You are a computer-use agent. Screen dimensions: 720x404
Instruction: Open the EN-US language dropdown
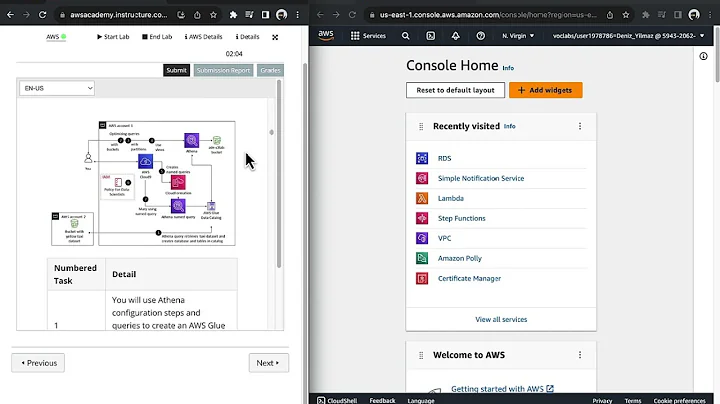pos(57,88)
